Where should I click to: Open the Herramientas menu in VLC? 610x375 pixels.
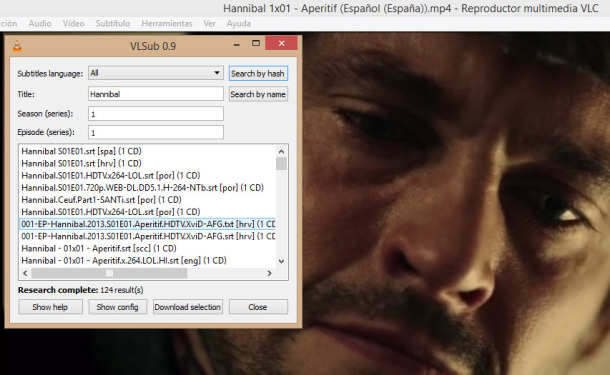167,23
